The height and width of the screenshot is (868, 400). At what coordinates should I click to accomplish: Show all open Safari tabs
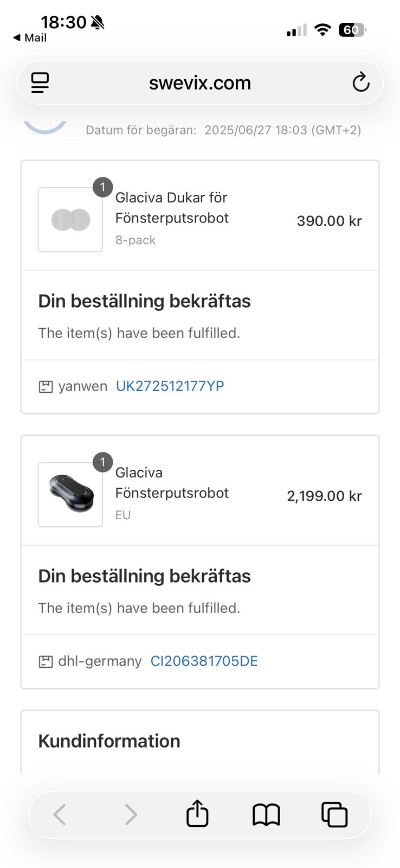(334, 814)
